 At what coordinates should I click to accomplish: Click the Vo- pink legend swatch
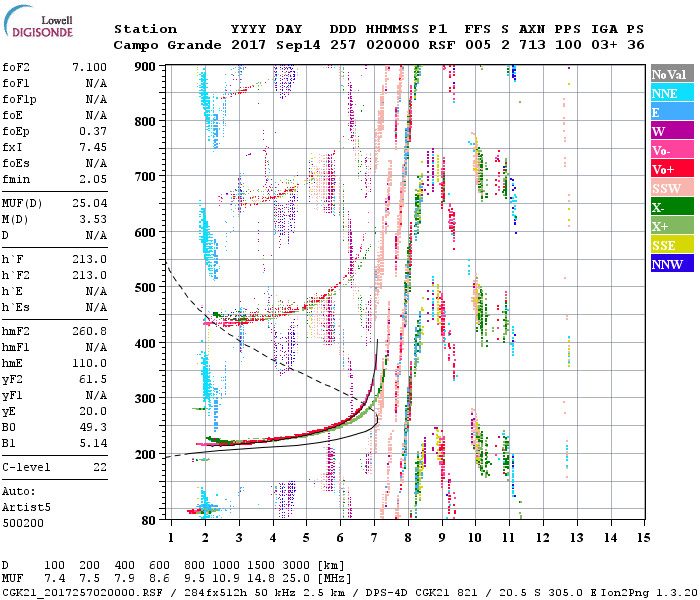click(669, 151)
